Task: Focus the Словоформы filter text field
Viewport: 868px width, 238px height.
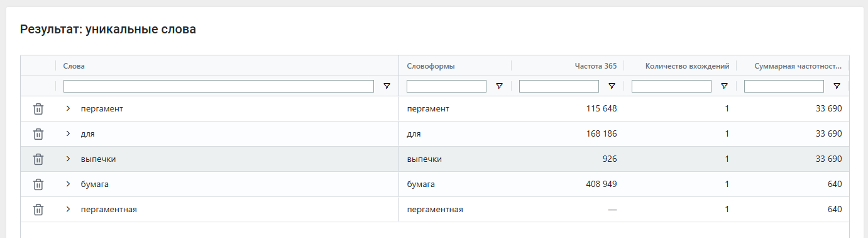Action: point(446,86)
